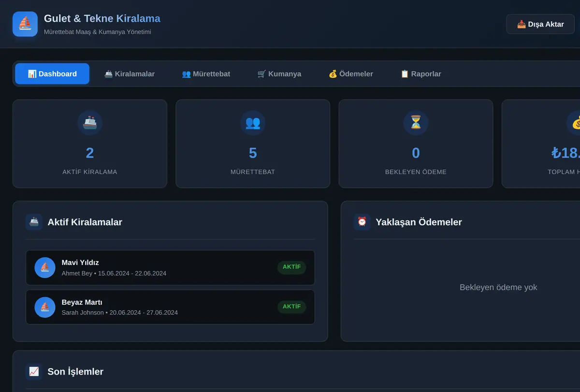This screenshot has width=580, height=392.
Task: Click the text "Sarah Johnson • 20.06.2024 - 27.06.2024"
Action: click(120, 313)
